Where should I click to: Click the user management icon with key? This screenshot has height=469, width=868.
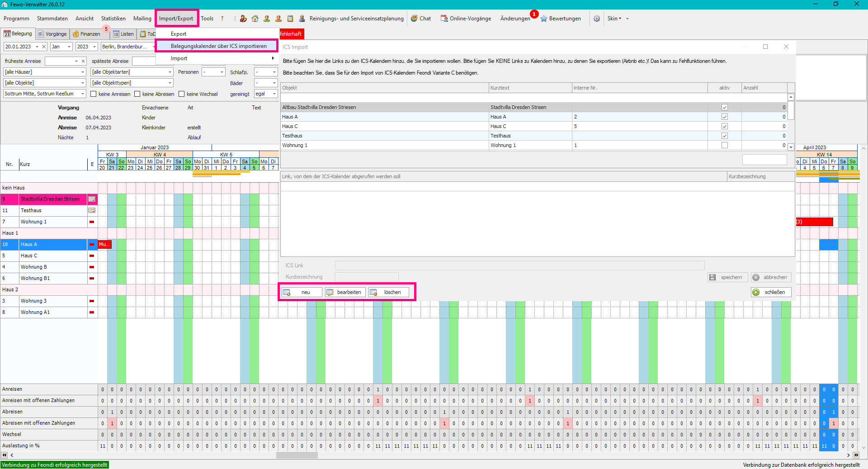pos(243,19)
